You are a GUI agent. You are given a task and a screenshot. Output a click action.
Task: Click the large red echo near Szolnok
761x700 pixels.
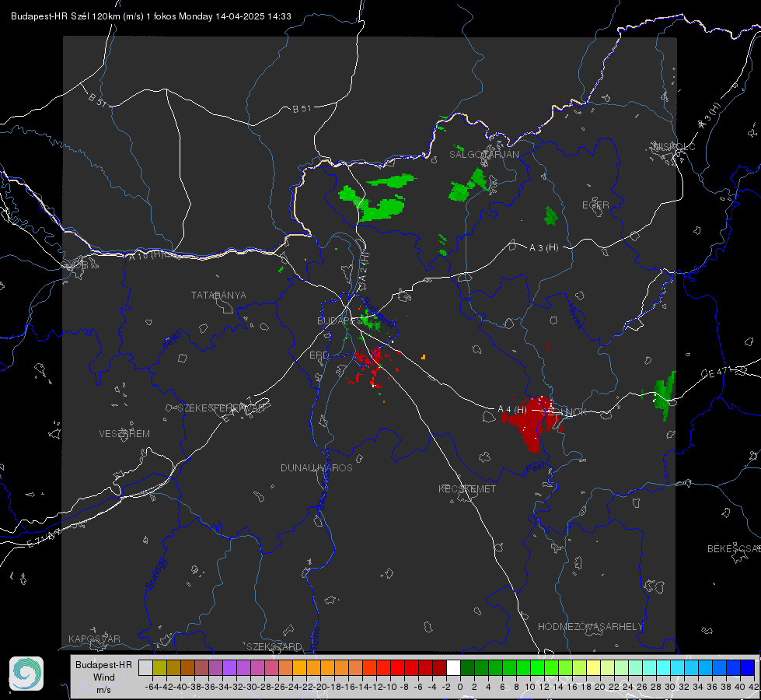point(532,422)
